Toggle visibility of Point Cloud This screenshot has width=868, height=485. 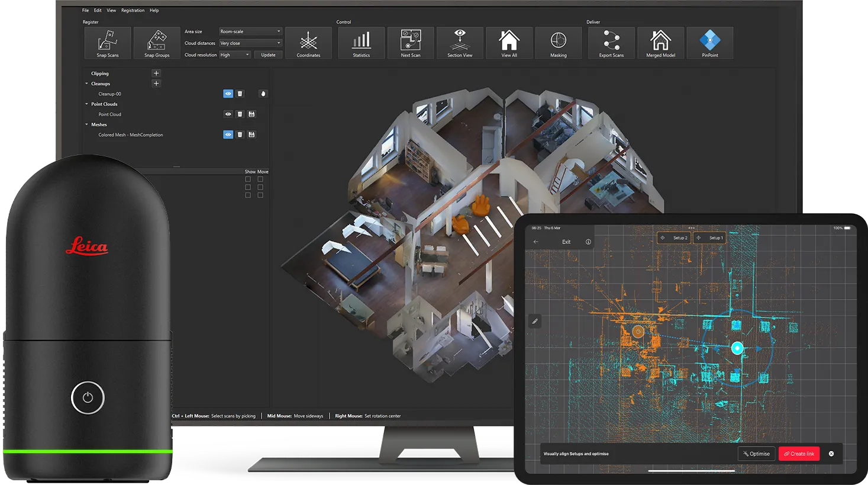click(x=228, y=114)
